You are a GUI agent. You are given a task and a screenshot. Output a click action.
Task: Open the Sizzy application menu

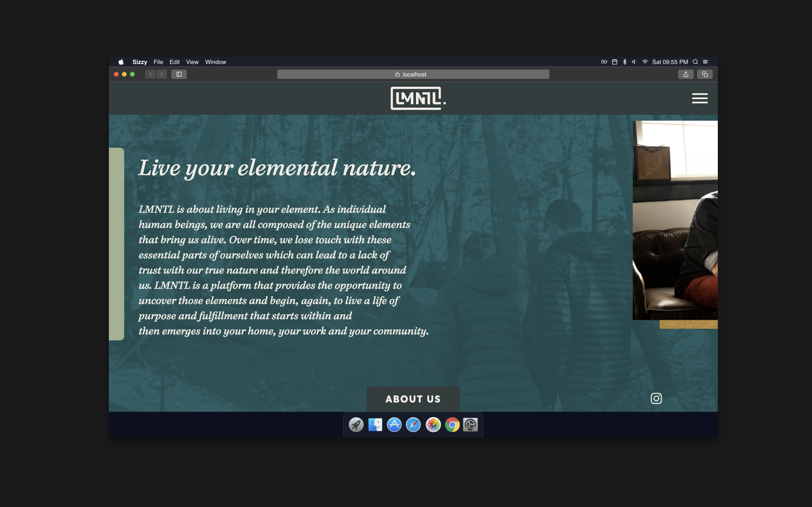point(140,62)
